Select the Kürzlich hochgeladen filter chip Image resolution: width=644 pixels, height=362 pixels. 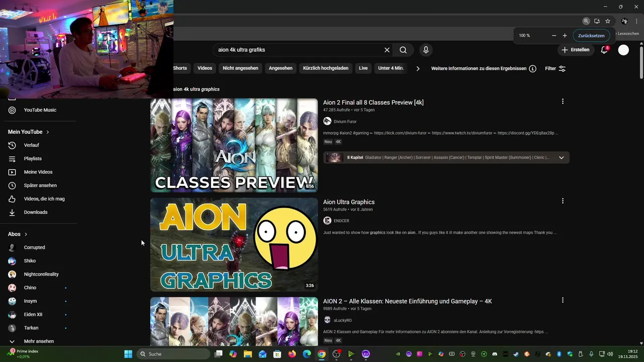326,68
